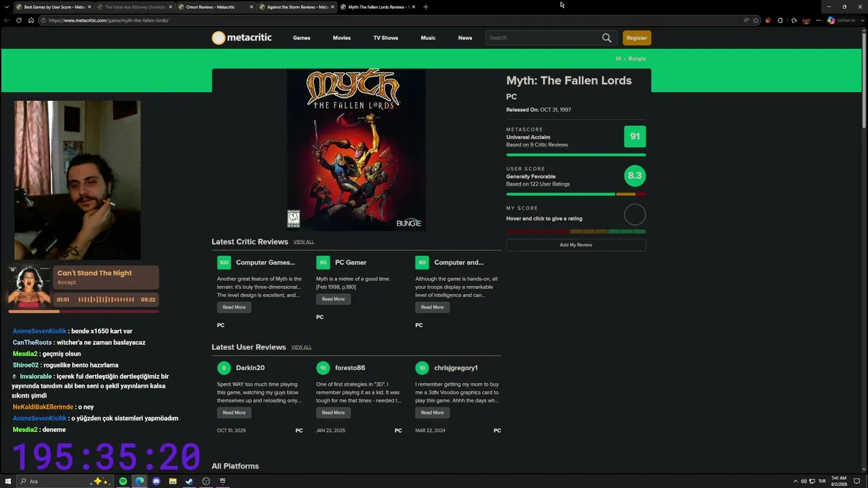
Task: Reload the current page
Action: coord(18,20)
